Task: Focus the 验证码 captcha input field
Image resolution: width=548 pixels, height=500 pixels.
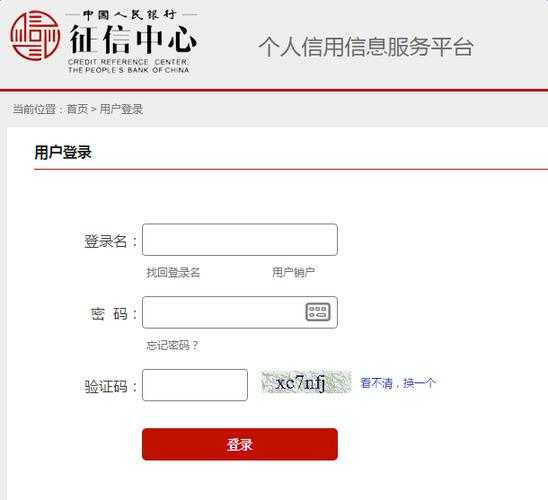Action: [x=195, y=385]
